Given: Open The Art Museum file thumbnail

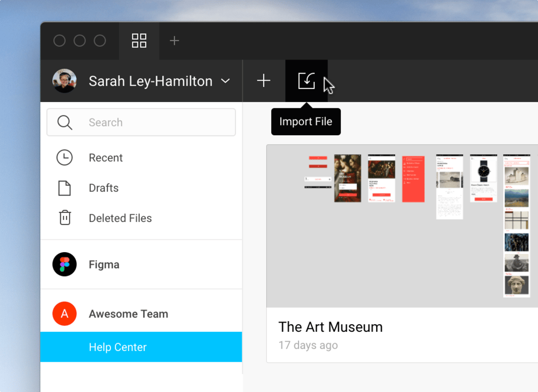Looking at the screenshot, I should click(402, 226).
